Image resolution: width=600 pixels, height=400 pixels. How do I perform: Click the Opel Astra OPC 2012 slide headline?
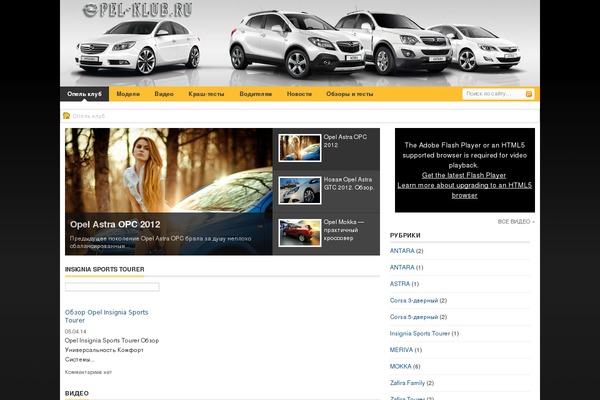click(115, 224)
